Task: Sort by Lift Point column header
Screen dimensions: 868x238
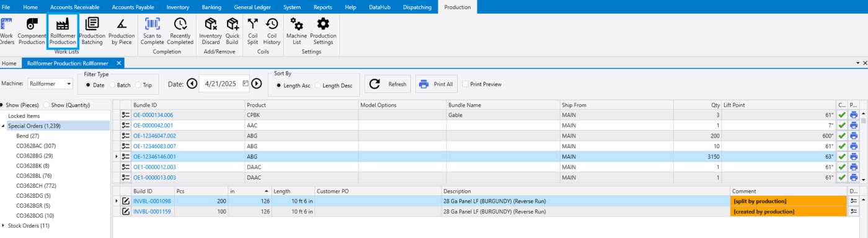Action: [x=779, y=105]
